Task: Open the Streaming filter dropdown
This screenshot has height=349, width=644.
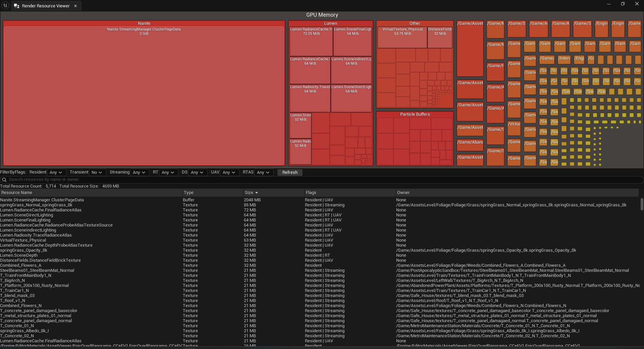Action: pos(139,172)
